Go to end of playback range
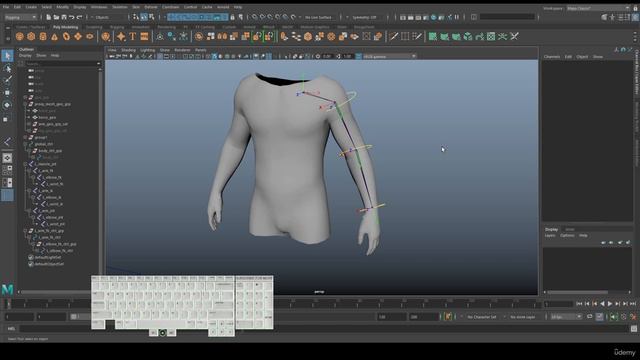 tap(633, 304)
